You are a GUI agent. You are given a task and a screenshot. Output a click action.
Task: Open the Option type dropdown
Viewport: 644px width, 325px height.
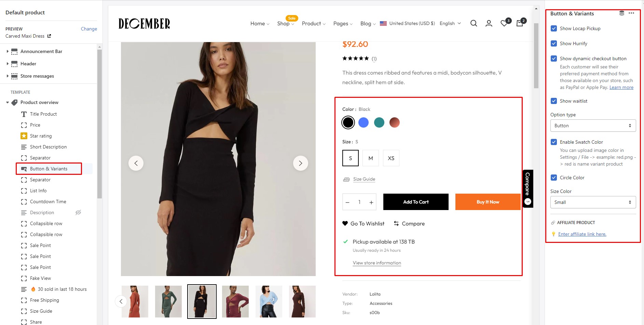(x=593, y=126)
